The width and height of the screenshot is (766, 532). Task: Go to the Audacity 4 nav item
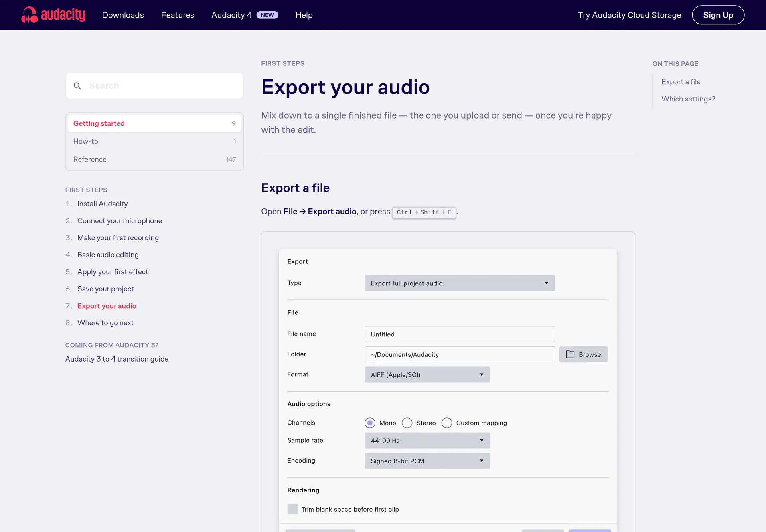coord(231,15)
